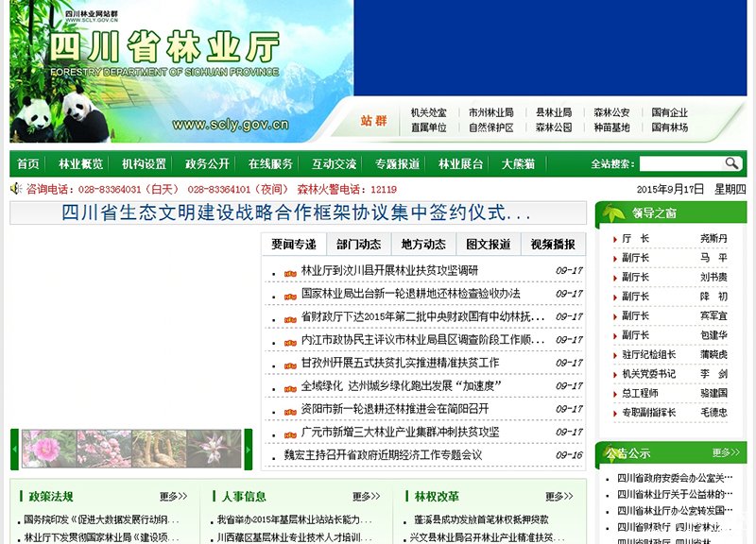The image size is (756, 544).
Task: Open news 资阳市新一轮退耕还林推进会
Action: pyautogui.click(x=395, y=409)
